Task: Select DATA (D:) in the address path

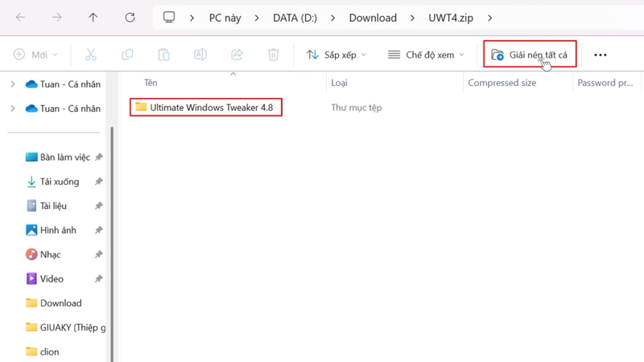Action: tap(295, 18)
